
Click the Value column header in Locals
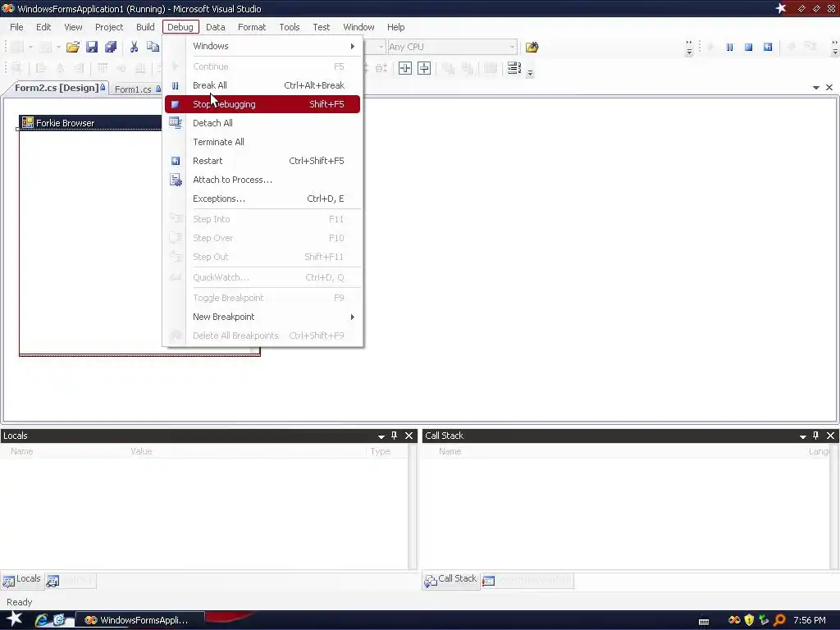141,451
